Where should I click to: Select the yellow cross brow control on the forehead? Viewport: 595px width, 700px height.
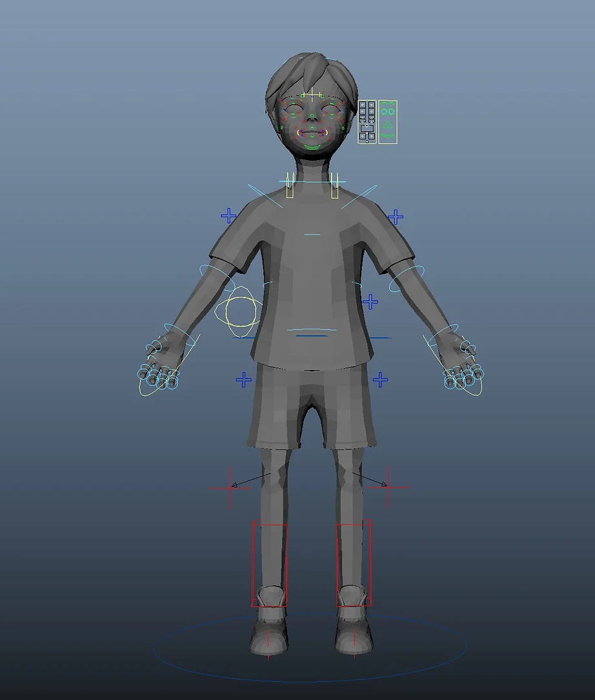[312, 95]
